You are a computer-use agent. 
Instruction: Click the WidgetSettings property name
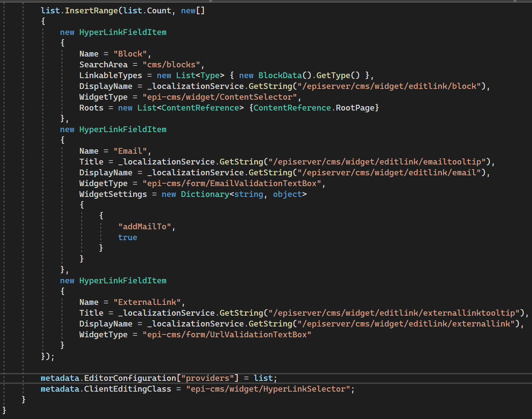[x=113, y=194]
